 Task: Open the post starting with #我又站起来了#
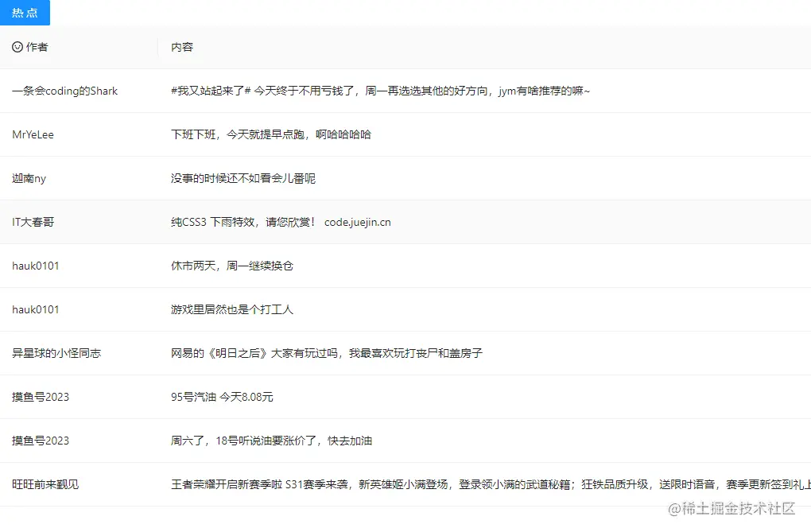[380, 91]
